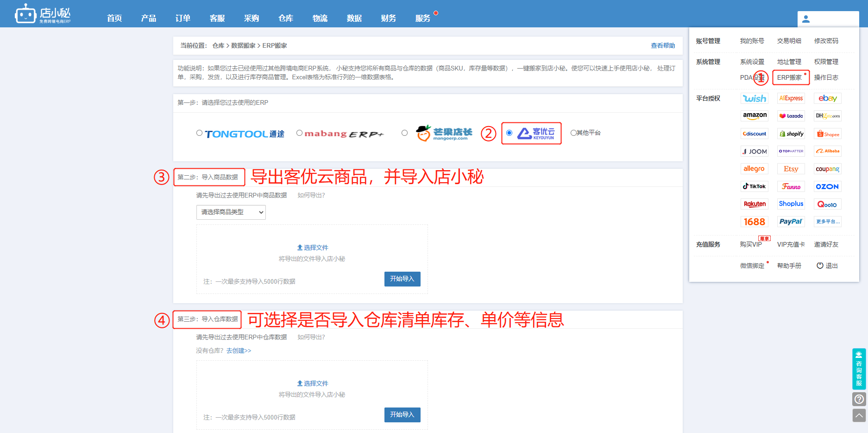The image size is (868, 433).
Task: Select 客优云 ERP radio button
Action: (x=509, y=133)
